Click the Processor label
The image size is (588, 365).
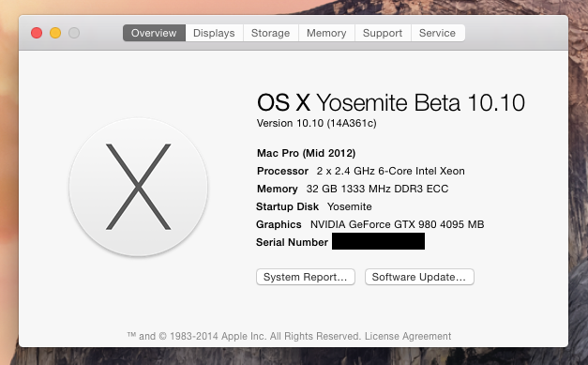coord(283,171)
